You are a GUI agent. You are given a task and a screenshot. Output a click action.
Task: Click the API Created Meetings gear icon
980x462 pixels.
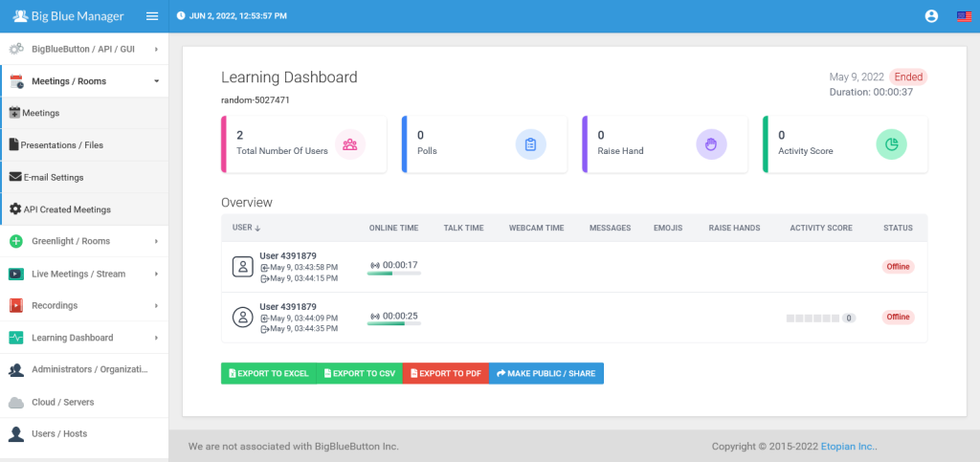click(x=15, y=209)
